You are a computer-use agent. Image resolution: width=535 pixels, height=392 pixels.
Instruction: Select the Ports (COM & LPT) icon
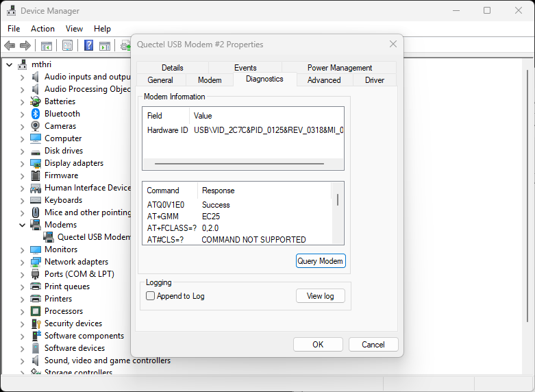pyautogui.click(x=36, y=274)
